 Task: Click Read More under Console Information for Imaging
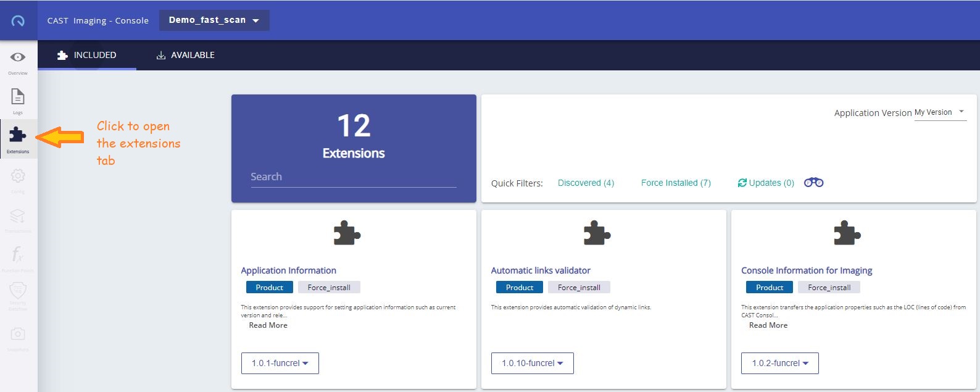768,325
